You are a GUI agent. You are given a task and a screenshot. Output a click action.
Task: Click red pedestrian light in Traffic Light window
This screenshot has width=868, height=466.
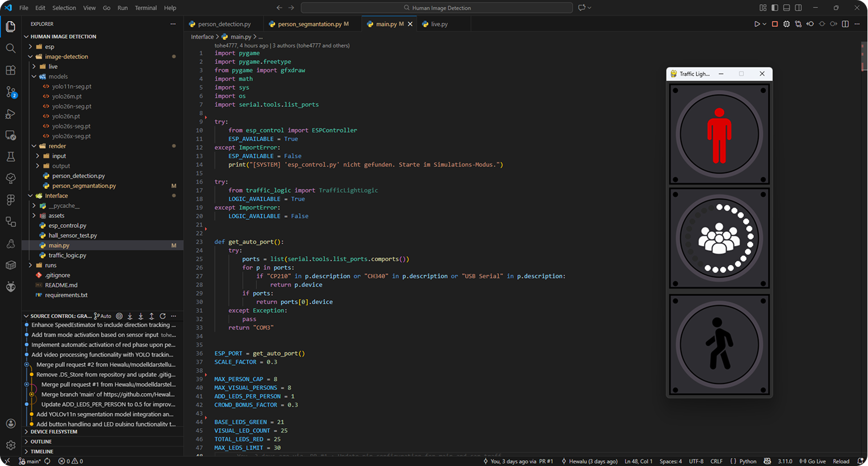point(719,135)
